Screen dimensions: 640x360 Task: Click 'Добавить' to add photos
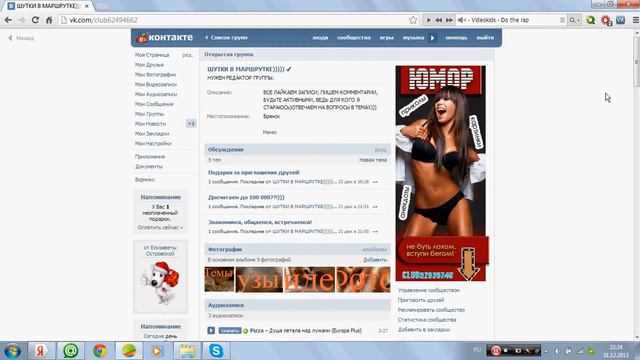tap(375, 260)
